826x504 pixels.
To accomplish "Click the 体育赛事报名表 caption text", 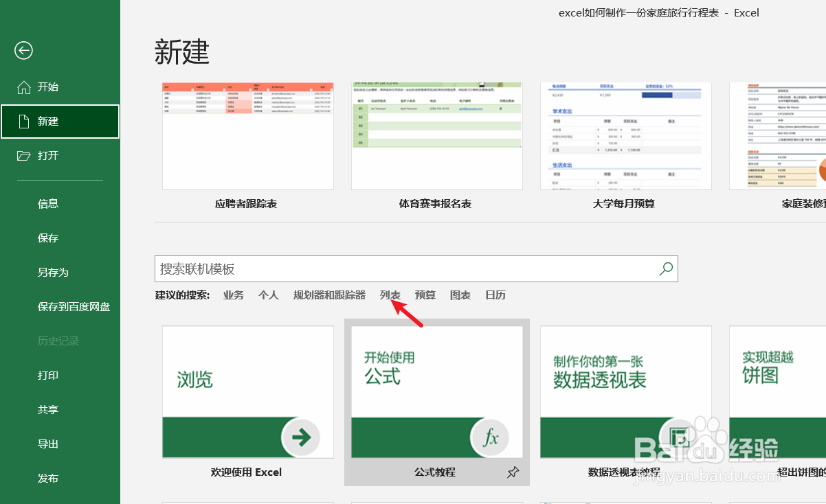I will (x=435, y=204).
